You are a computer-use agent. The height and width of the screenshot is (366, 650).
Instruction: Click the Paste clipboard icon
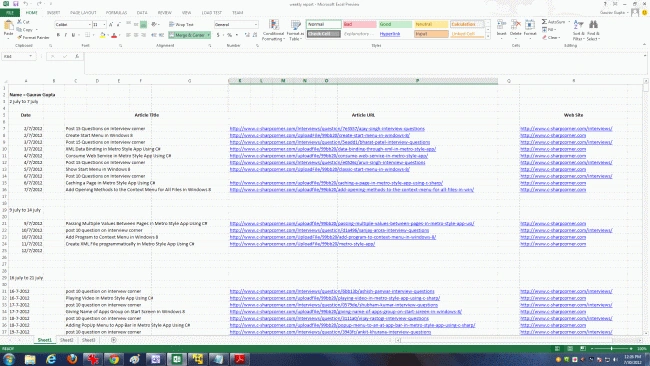click(x=8, y=26)
